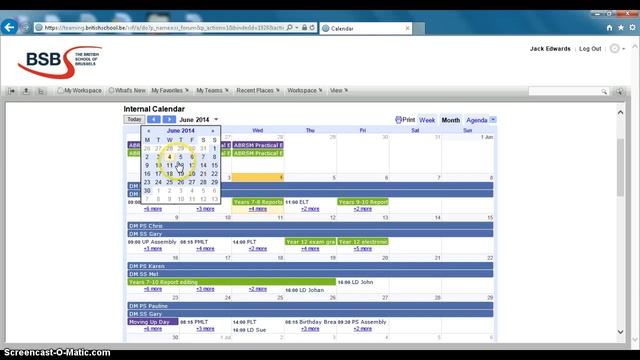Open My Workspace
The image size is (640, 360).
tap(80, 90)
